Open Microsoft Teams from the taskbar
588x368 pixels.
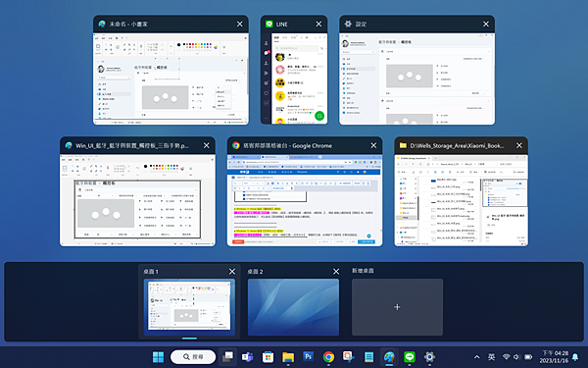tap(248, 357)
